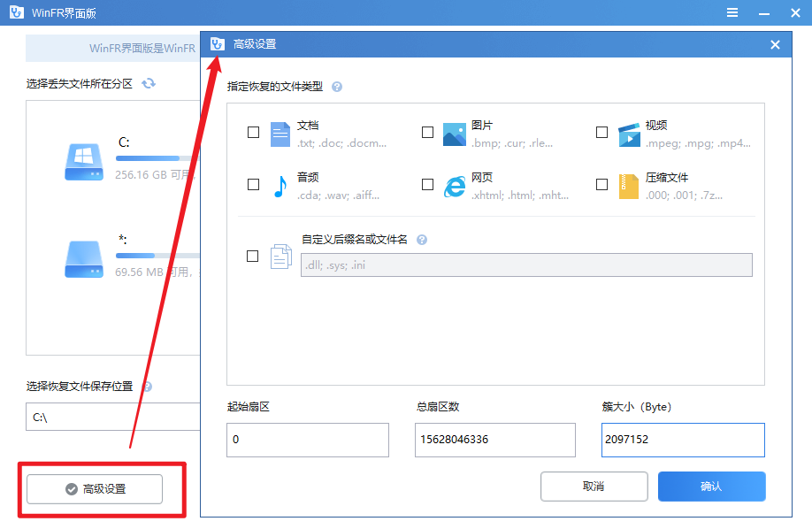The height and width of the screenshot is (529, 812).
Task: Click the 文档 document type icon
Action: (x=280, y=134)
